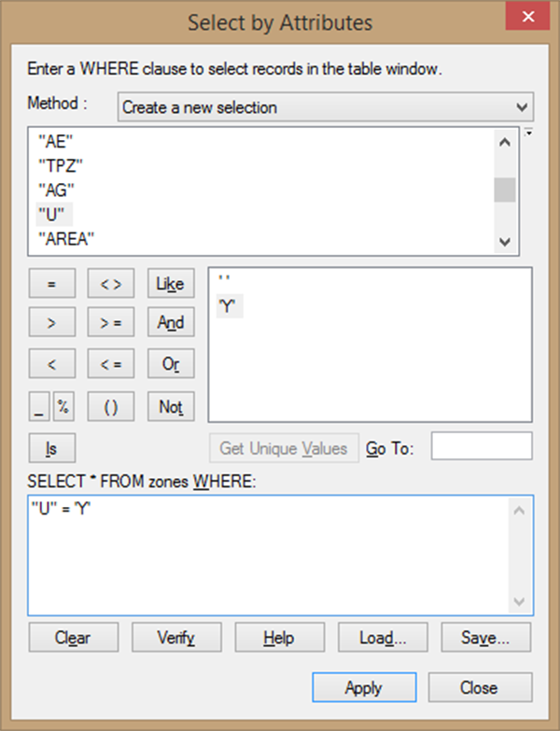Apply the selection query
This screenshot has width=560, height=731.
coord(364,687)
